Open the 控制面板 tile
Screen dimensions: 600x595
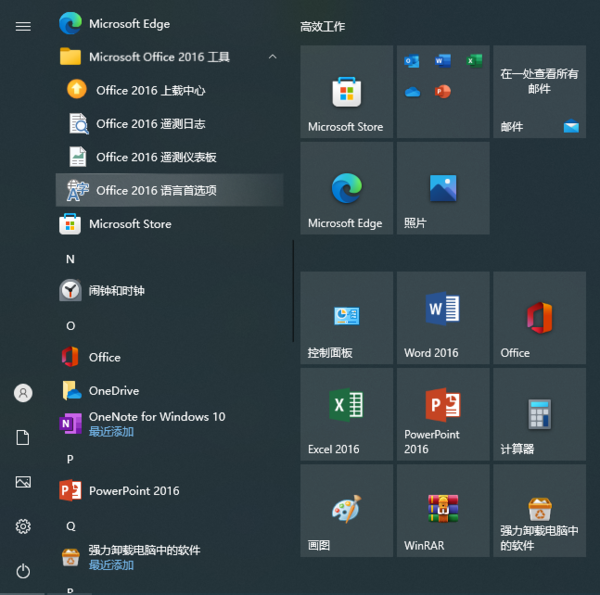[347, 318]
